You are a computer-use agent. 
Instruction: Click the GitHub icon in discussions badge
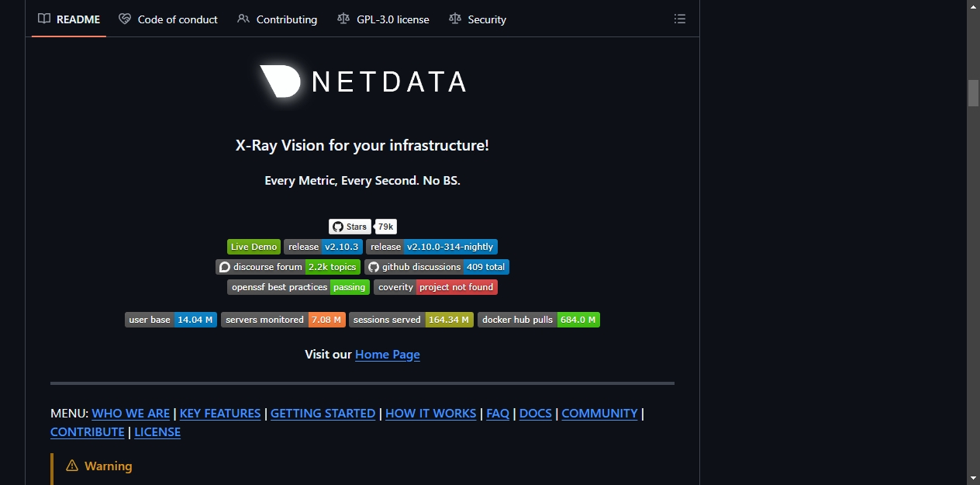(374, 267)
